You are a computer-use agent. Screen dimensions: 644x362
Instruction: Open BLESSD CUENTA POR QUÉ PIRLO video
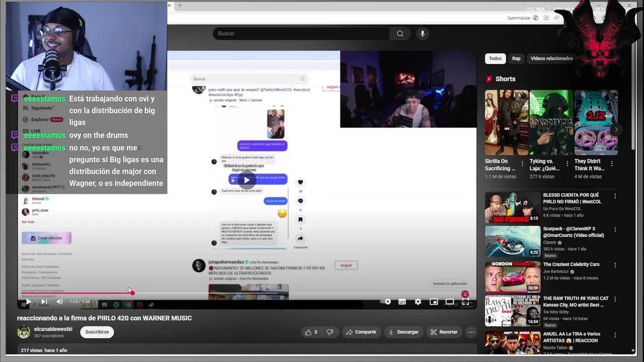[512, 207]
